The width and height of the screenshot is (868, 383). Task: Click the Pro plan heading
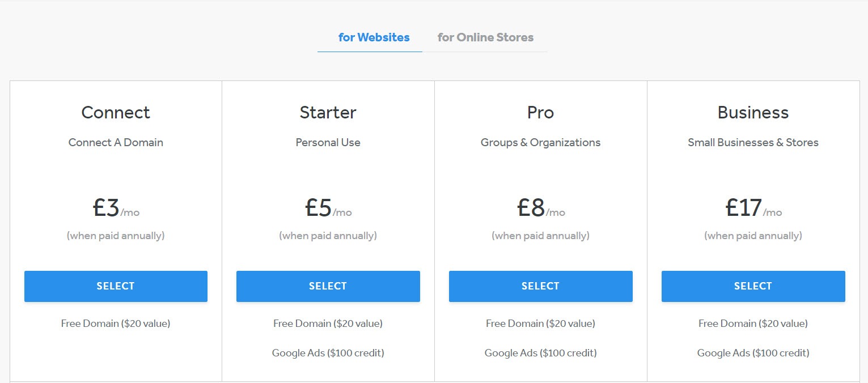(541, 112)
